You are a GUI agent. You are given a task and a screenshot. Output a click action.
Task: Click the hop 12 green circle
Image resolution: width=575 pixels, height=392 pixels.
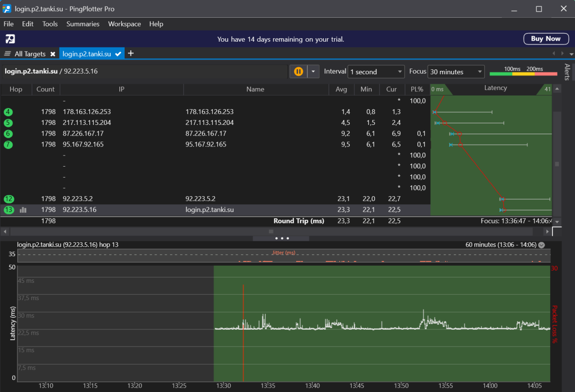point(9,199)
